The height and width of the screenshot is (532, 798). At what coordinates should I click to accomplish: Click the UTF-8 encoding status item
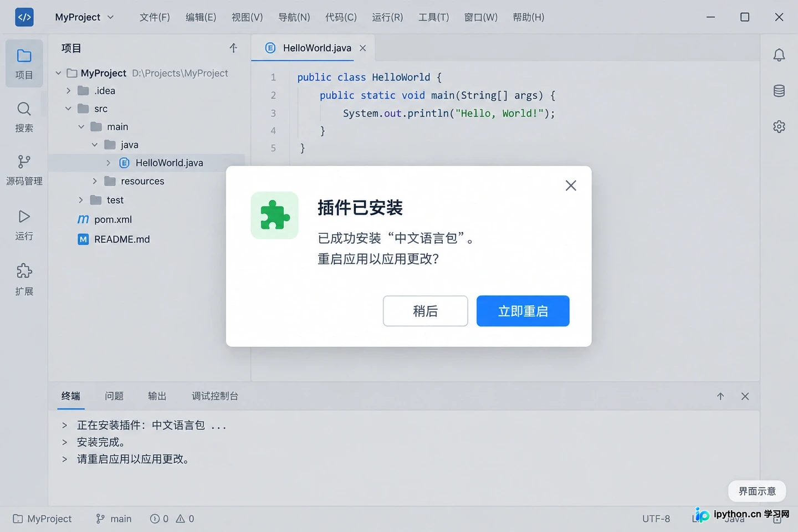pyautogui.click(x=656, y=519)
